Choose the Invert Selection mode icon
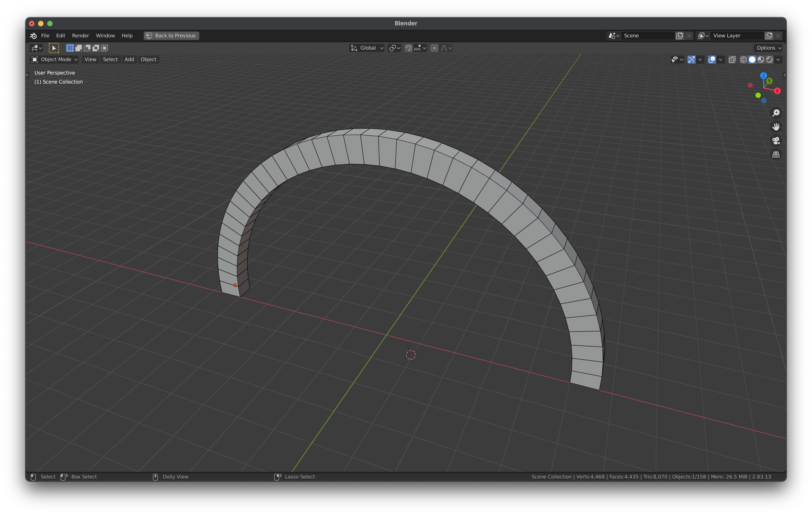 pyautogui.click(x=96, y=48)
